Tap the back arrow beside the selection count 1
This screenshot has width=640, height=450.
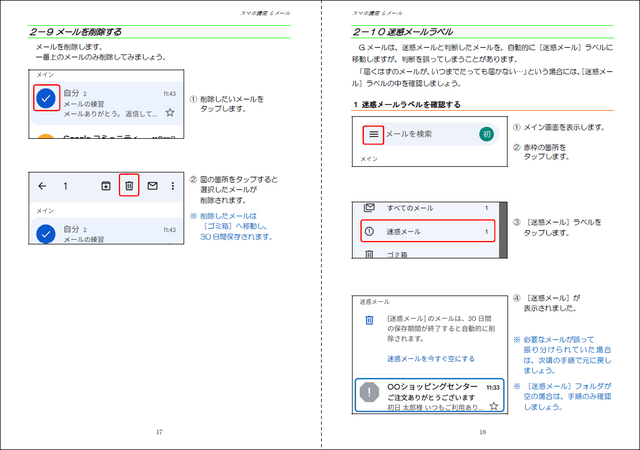coord(42,186)
